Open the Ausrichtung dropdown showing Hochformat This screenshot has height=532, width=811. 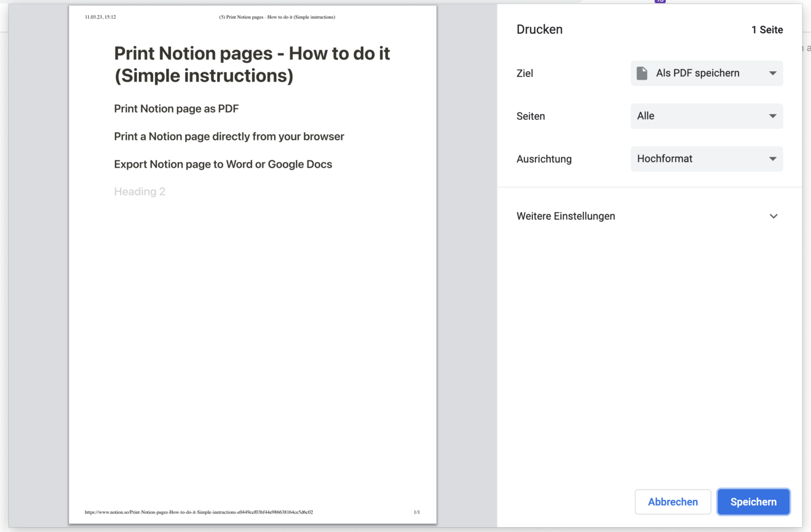(706, 159)
